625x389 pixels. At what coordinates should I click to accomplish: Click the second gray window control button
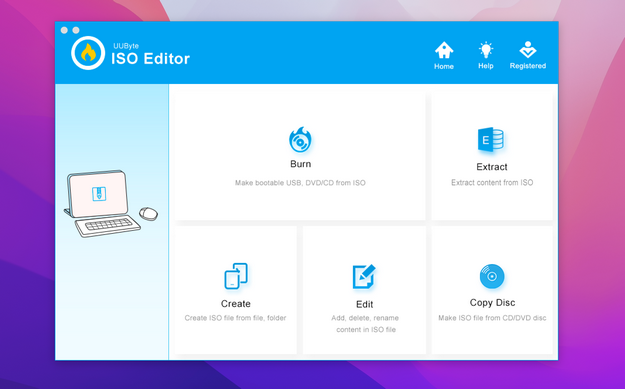pos(76,30)
